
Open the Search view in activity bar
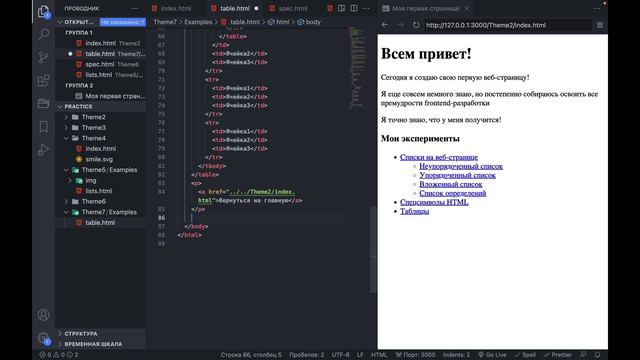point(43,34)
